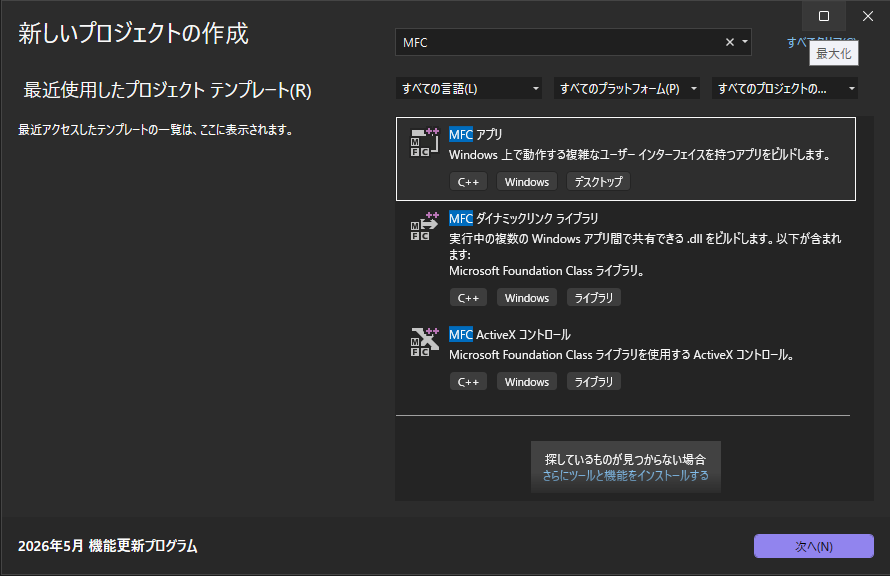Open the search box history dropdown arrow

745,42
